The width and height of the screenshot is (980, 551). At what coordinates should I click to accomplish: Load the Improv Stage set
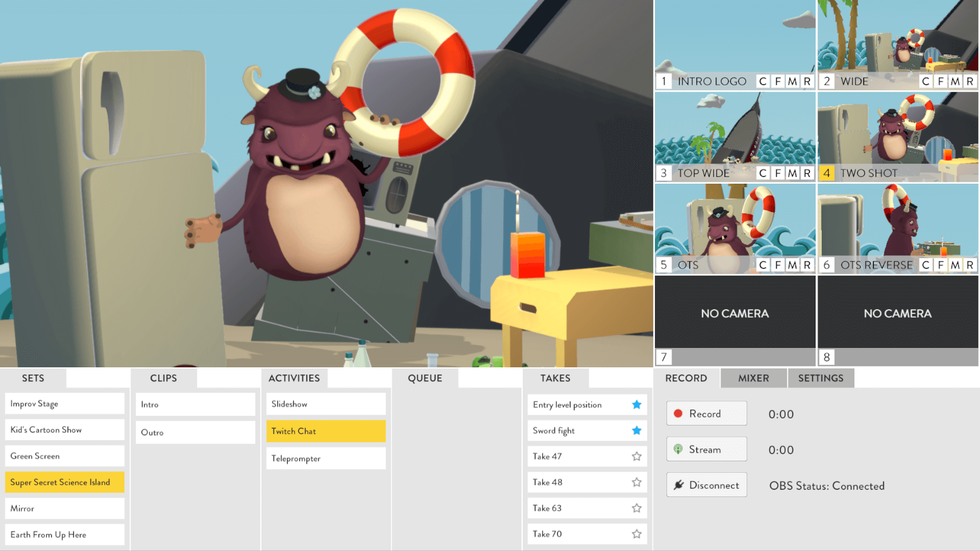tap(65, 404)
